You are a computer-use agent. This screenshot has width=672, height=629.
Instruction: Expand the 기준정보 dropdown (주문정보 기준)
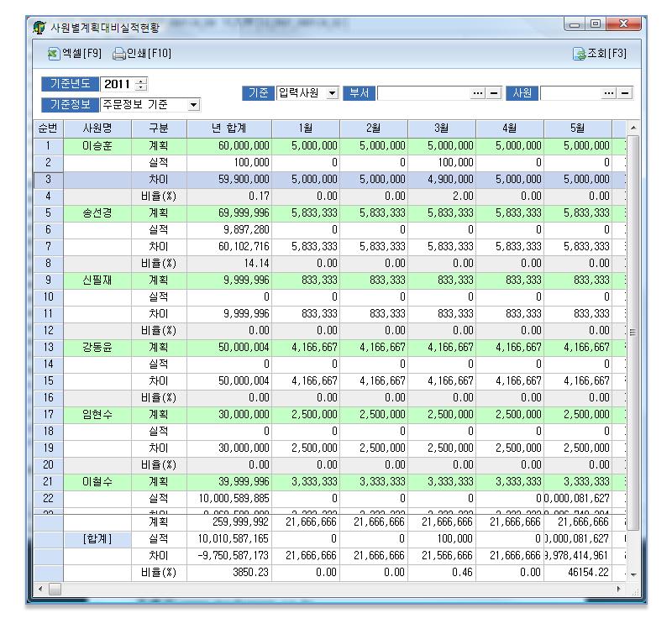tap(194, 105)
